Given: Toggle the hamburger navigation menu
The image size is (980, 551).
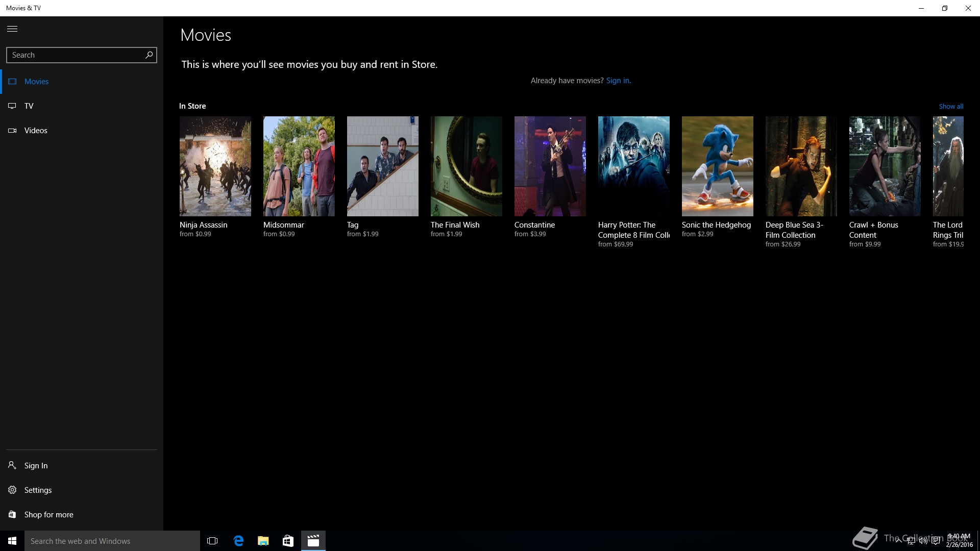Looking at the screenshot, I should 12,29.
